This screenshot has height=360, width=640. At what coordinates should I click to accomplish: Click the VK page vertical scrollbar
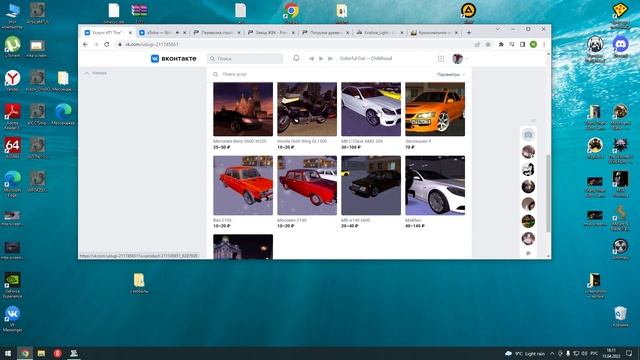548,194
